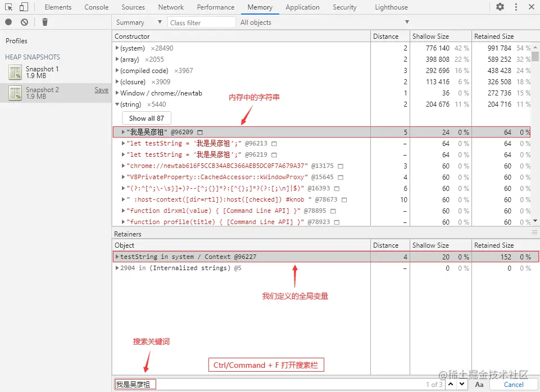540x392 pixels.
Task: Switch to the Application tab
Action: (x=302, y=7)
